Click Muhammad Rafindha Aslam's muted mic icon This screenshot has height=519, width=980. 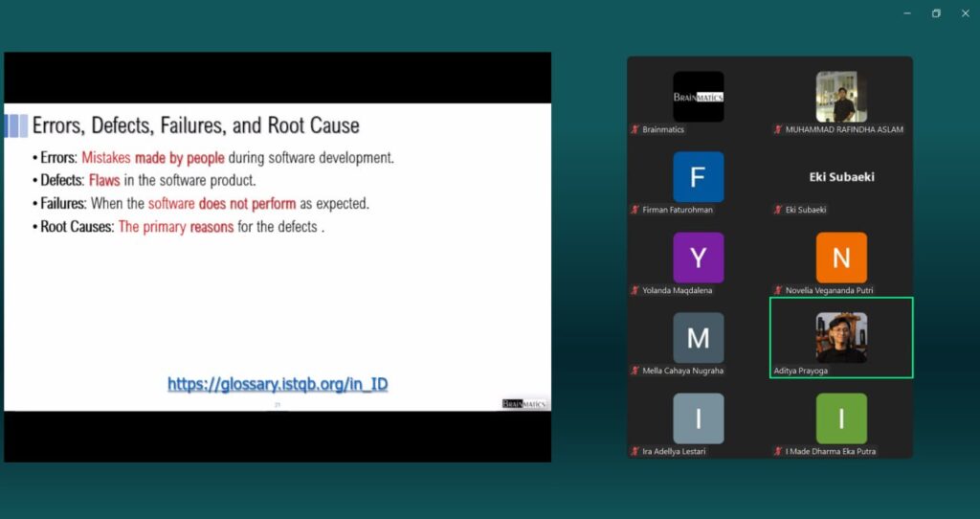[778, 129]
